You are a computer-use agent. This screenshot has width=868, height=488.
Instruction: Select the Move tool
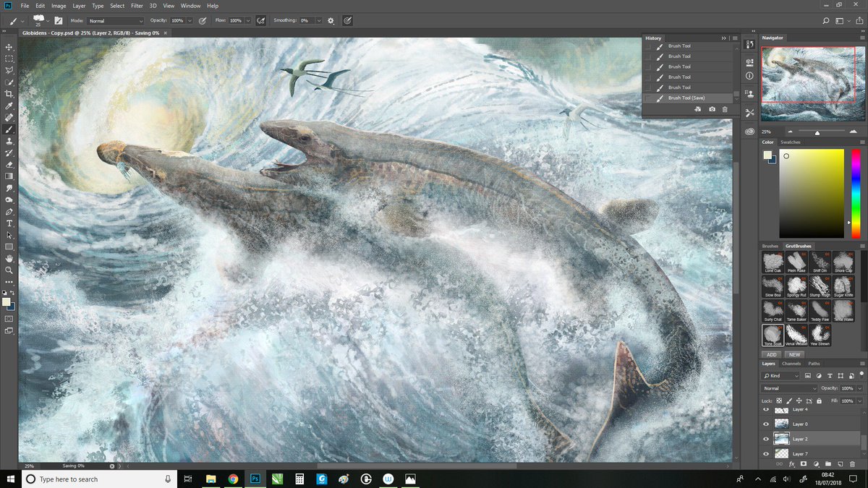coord(9,47)
